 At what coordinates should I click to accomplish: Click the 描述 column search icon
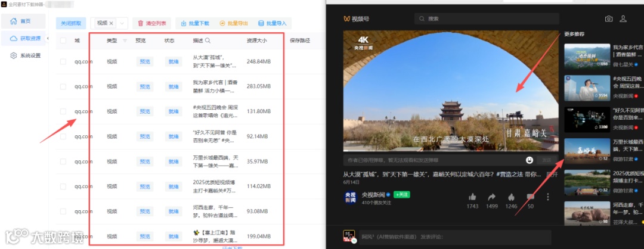pos(208,41)
